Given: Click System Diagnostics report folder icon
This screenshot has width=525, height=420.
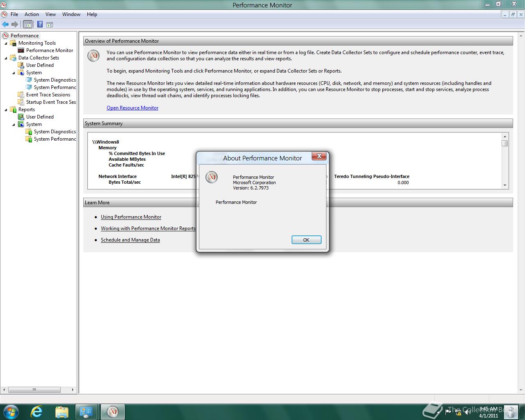Looking at the screenshot, I should [x=29, y=132].
